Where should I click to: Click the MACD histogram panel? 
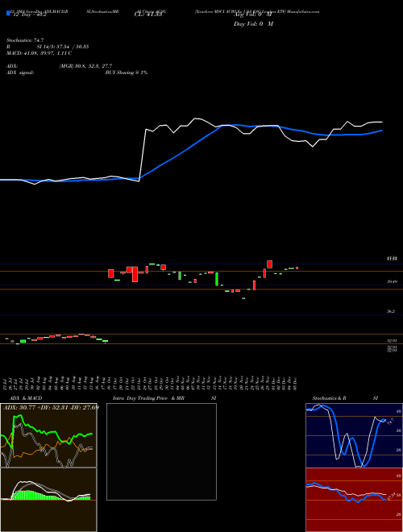tap(48, 500)
